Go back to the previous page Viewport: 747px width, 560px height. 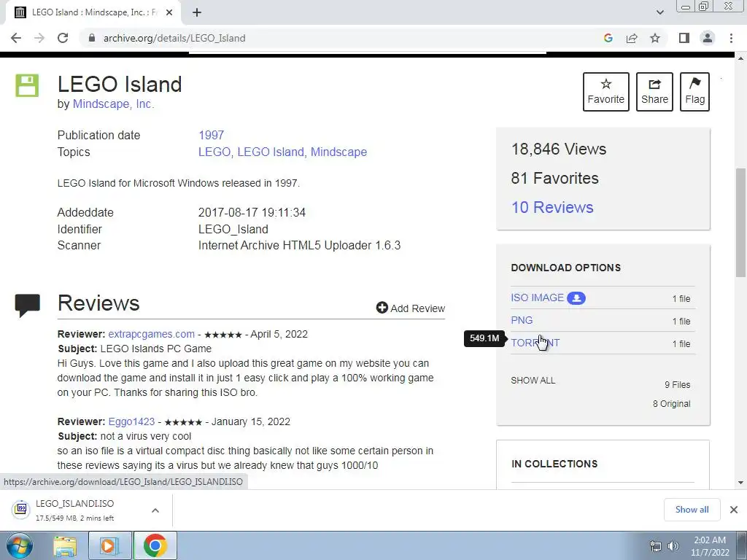16,38
